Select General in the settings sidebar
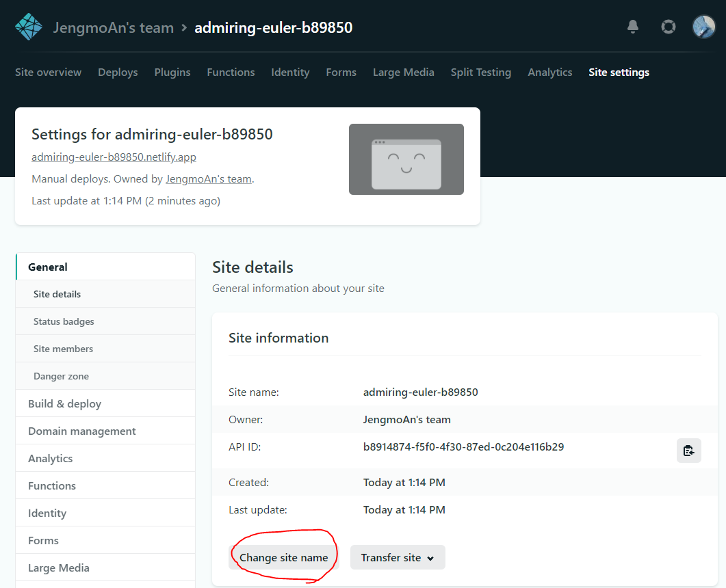The height and width of the screenshot is (588, 726). pyautogui.click(x=105, y=267)
